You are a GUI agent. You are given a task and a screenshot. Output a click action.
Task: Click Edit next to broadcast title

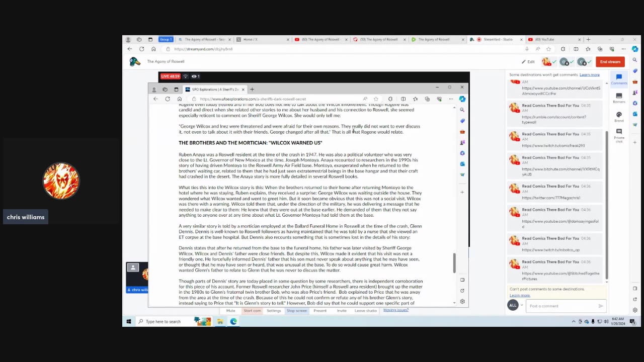(528, 62)
